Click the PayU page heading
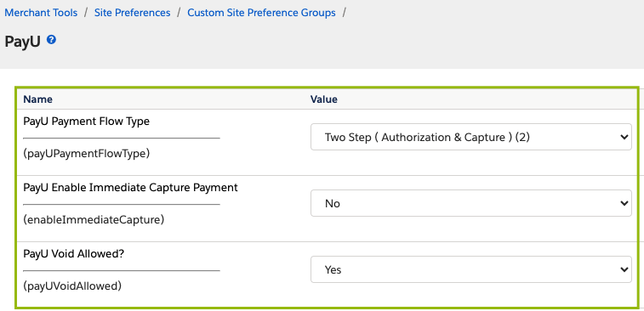 [23, 42]
